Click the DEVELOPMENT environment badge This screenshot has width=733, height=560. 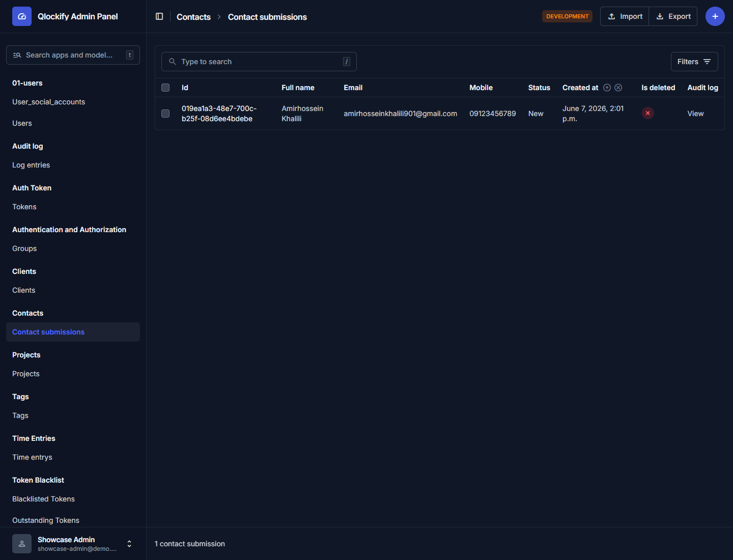[567, 16]
